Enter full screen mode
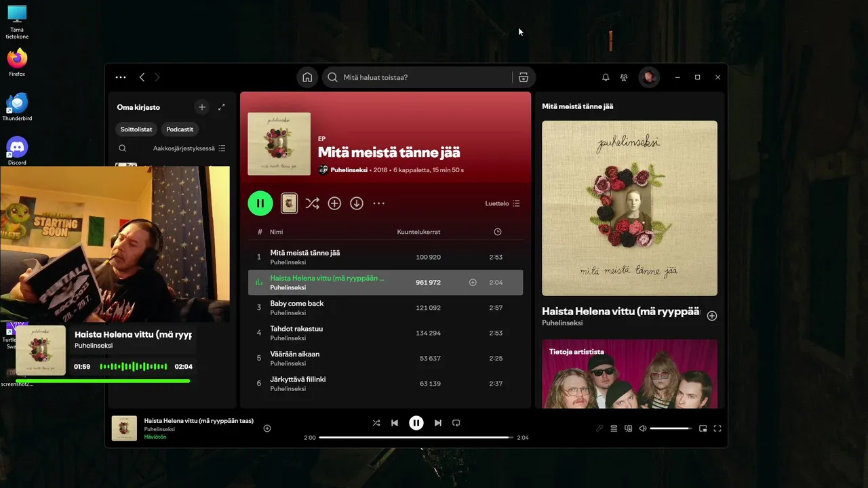The width and height of the screenshot is (868, 488). point(717,428)
